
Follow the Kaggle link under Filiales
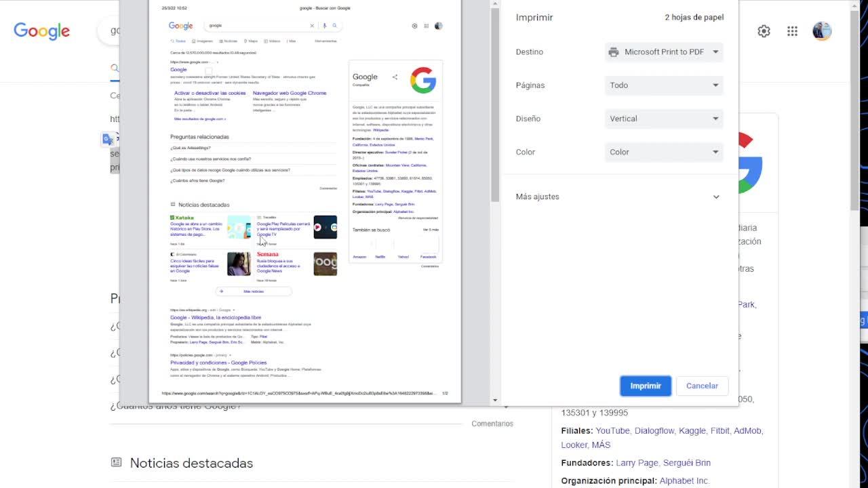point(692,431)
